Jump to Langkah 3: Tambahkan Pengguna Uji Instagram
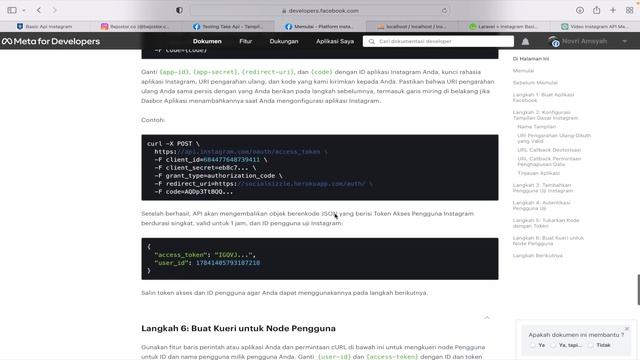Screen dimensions: 640x360 click(543, 188)
